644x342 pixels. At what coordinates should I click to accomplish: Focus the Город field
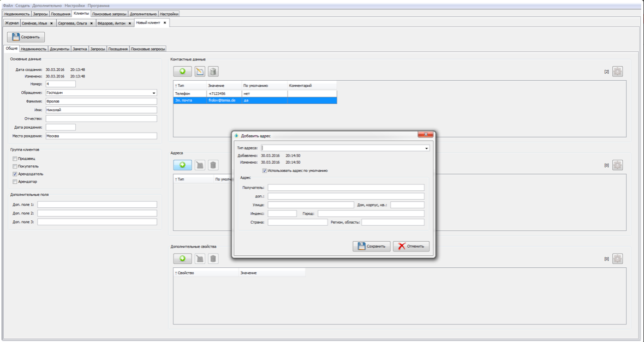pyautogui.click(x=371, y=213)
